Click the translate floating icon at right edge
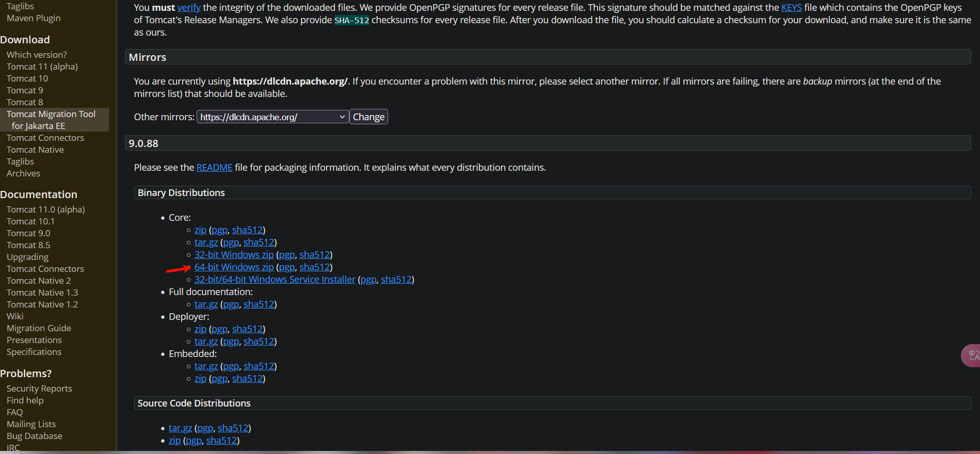 pyautogui.click(x=971, y=355)
